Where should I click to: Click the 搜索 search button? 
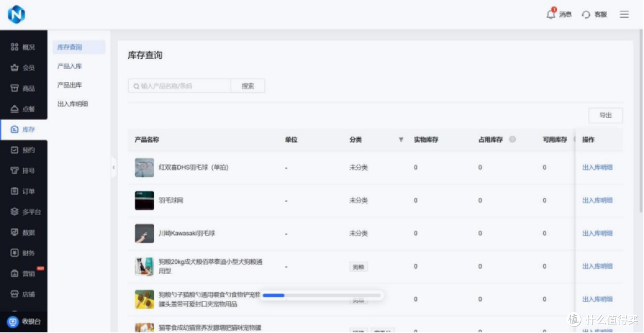click(x=247, y=86)
